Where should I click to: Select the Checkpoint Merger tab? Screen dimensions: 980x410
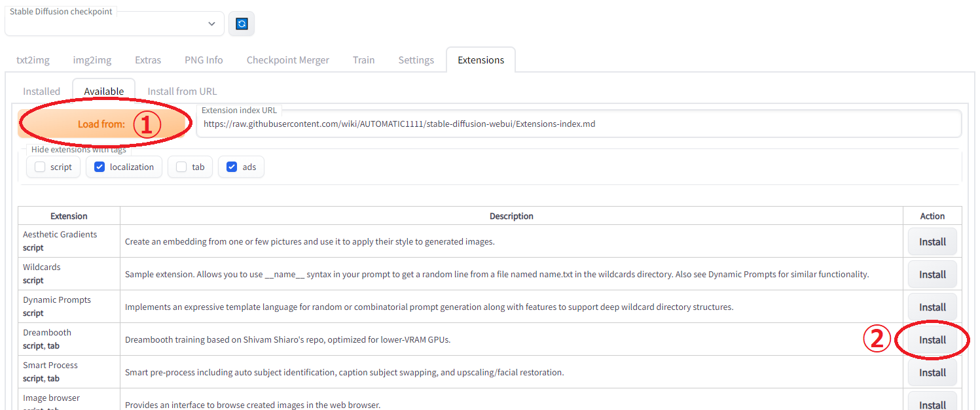click(x=288, y=60)
